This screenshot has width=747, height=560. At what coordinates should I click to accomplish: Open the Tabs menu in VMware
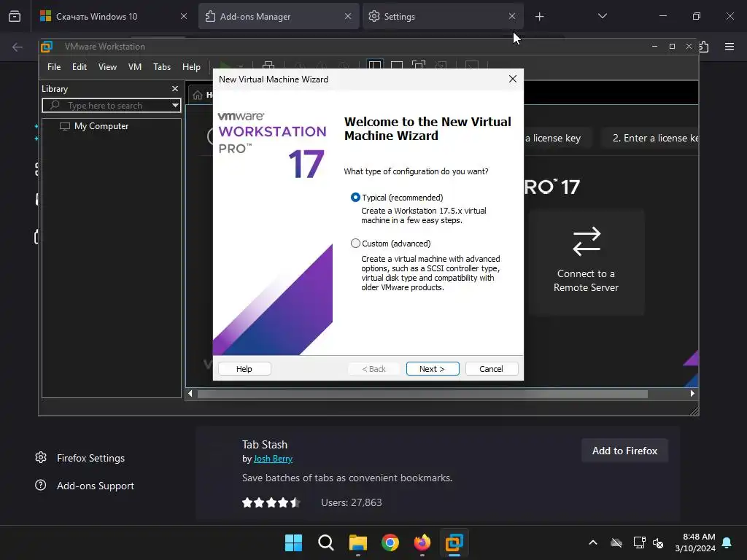[162, 67]
